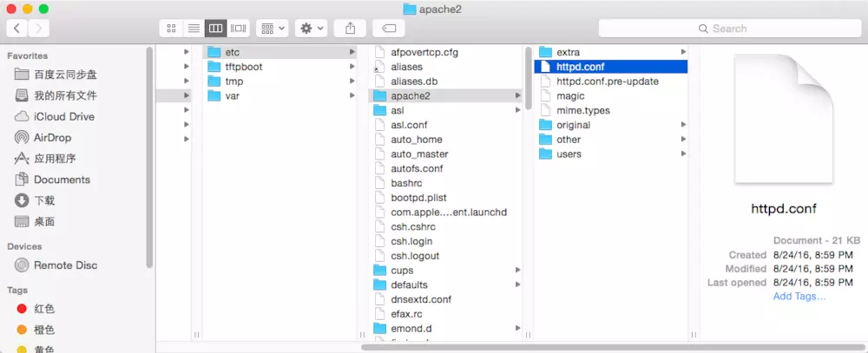The height and width of the screenshot is (353, 868).
Task: Expand the etc folder arrow
Action: pyautogui.click(x=352, y=52)
